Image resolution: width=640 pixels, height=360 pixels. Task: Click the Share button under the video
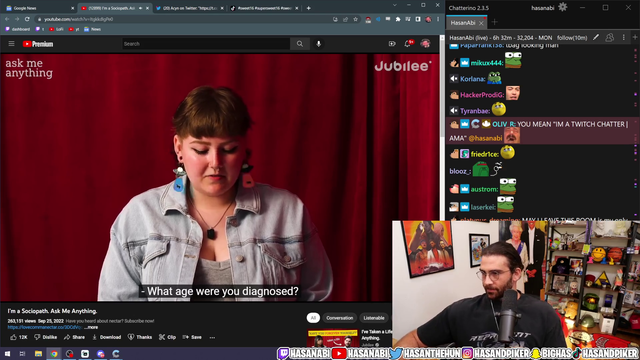[x=74, y=337]
